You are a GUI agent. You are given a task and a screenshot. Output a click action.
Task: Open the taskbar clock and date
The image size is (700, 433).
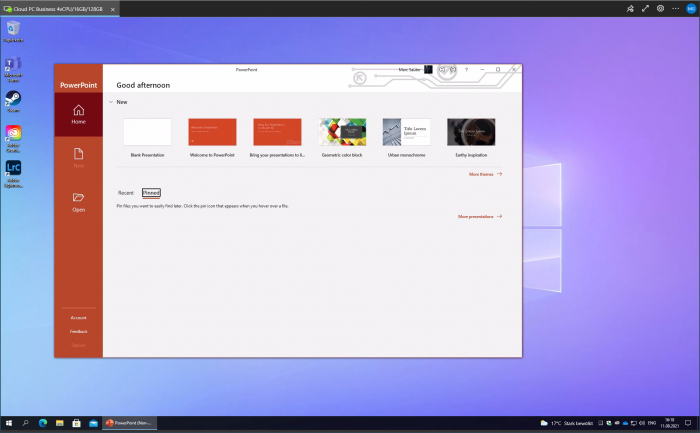(670, 423)
